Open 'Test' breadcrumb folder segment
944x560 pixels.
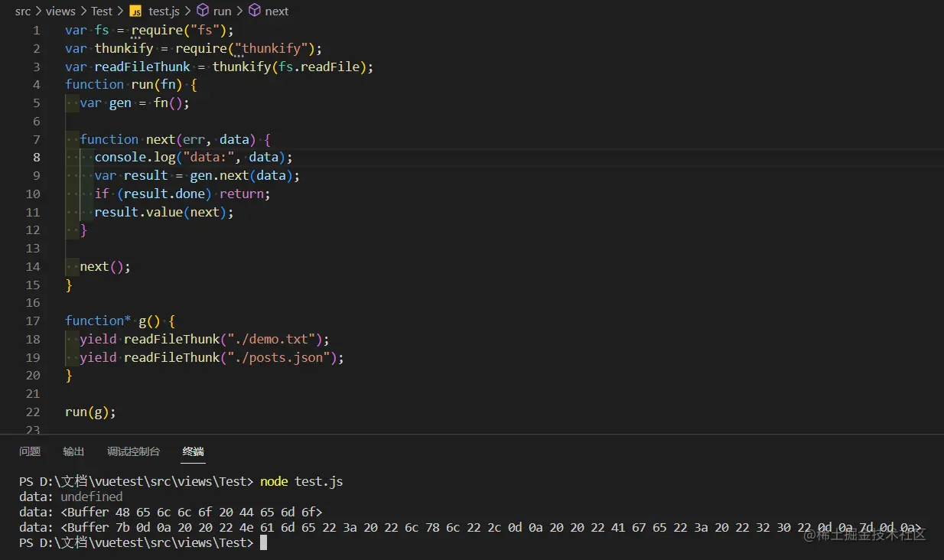point(101,11)
